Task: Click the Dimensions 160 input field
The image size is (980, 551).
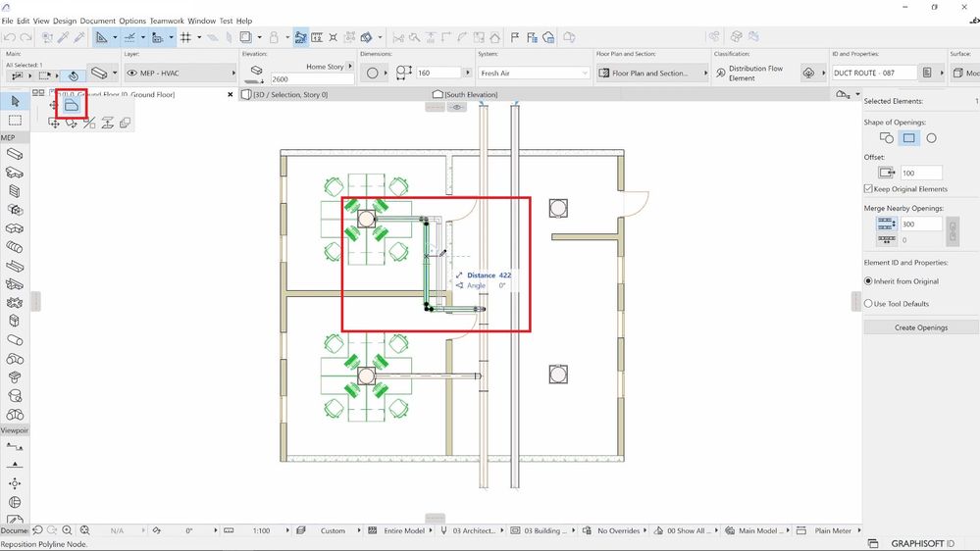Action: coord(438,74)
